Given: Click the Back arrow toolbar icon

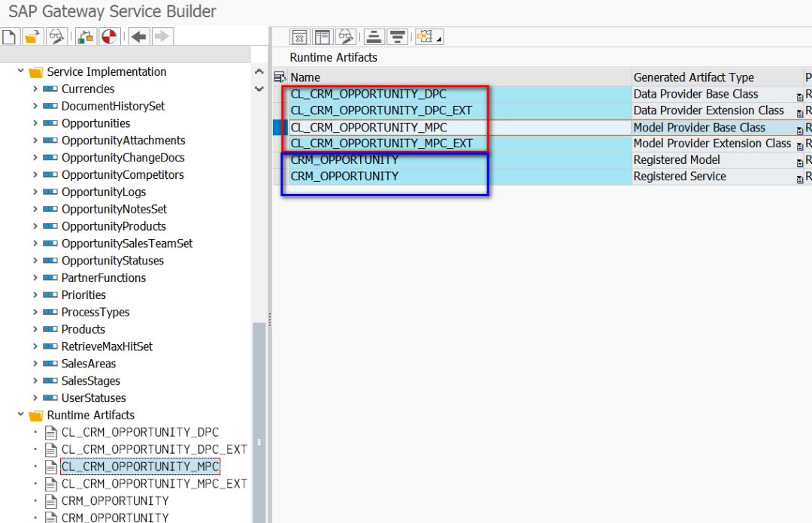Looking at the screenshot, I should [138, 37].
